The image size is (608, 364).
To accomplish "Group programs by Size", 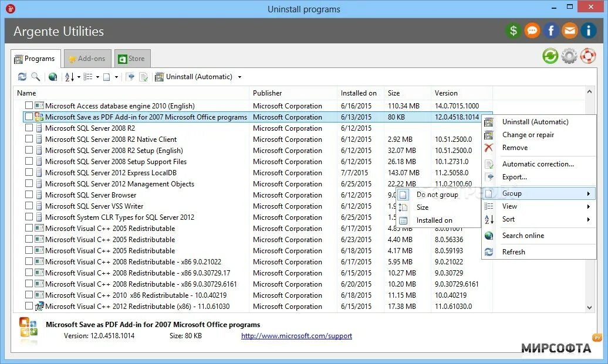I will point(437,207).
